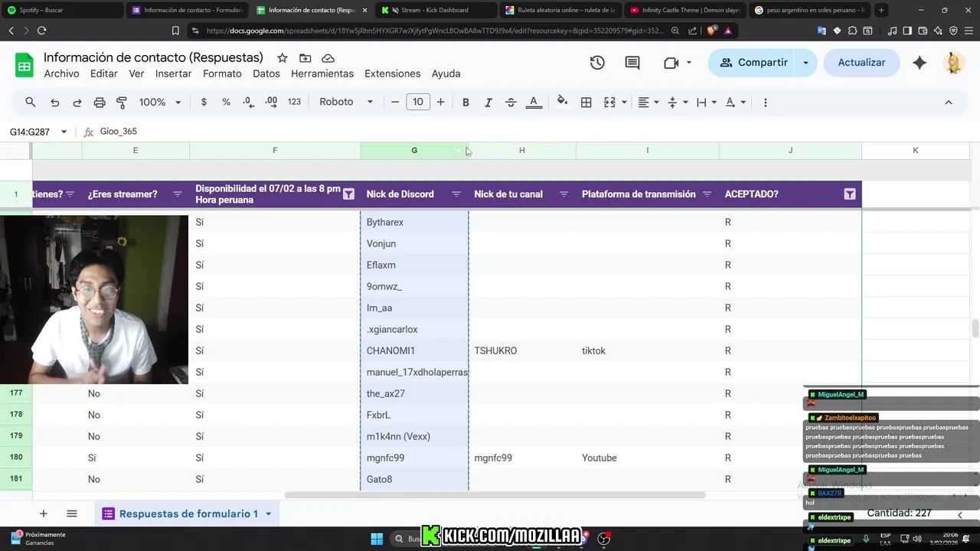The height and width of the screenshot is (551, 980).
Task: Open the Archivo menu
Action: [61, 73]
